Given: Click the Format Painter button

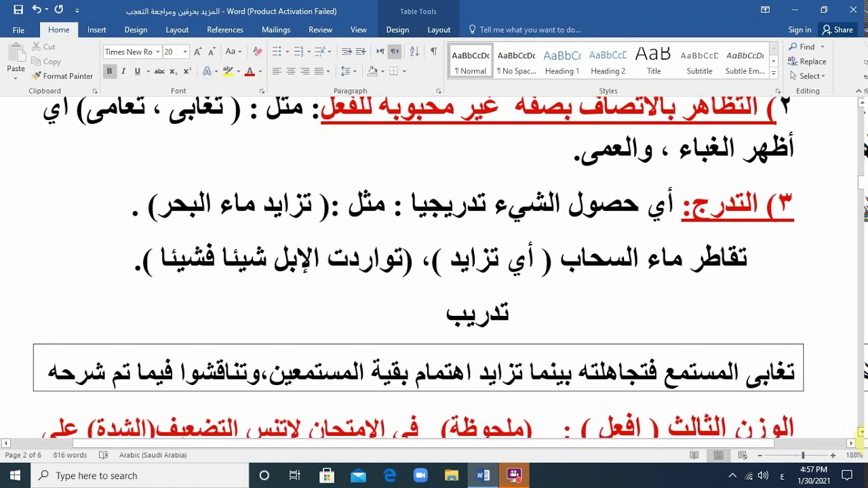Looking at the screenshot, I should (62, 76).
